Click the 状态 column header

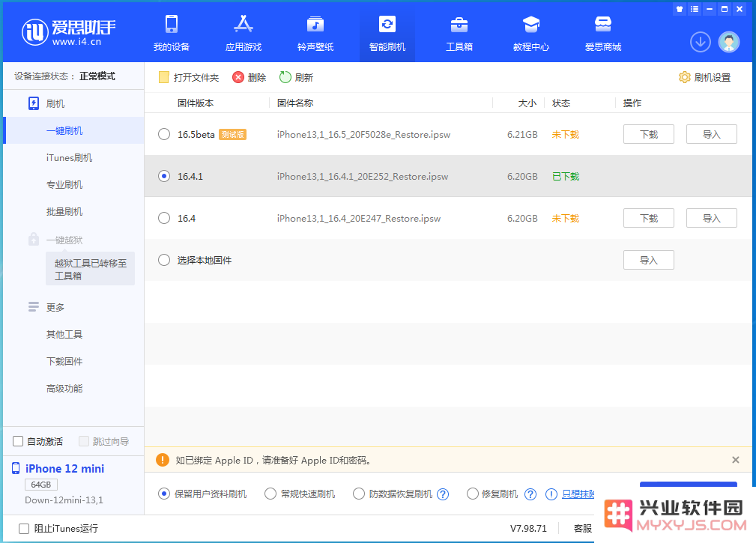[x=561, y=103]
